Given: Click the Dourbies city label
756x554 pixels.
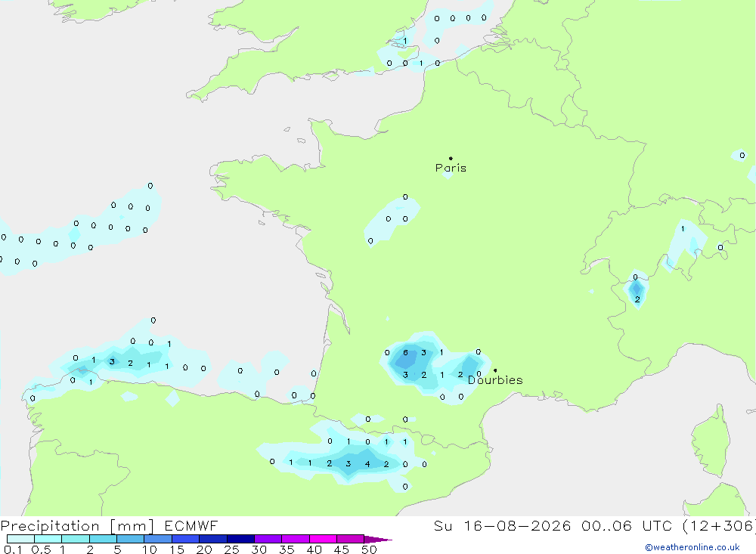Looking at the screenshot, I should pyautogui.click(x=495, y=380).
